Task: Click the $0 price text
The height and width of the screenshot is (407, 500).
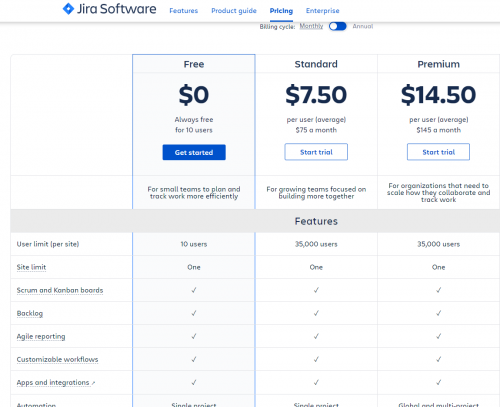Action: [x=194, y=95]
